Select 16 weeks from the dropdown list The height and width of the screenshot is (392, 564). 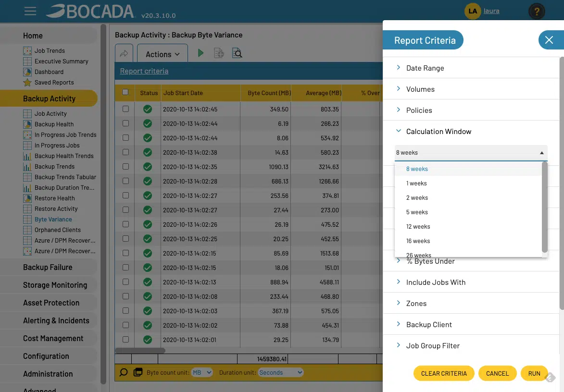tap(468, 241)
